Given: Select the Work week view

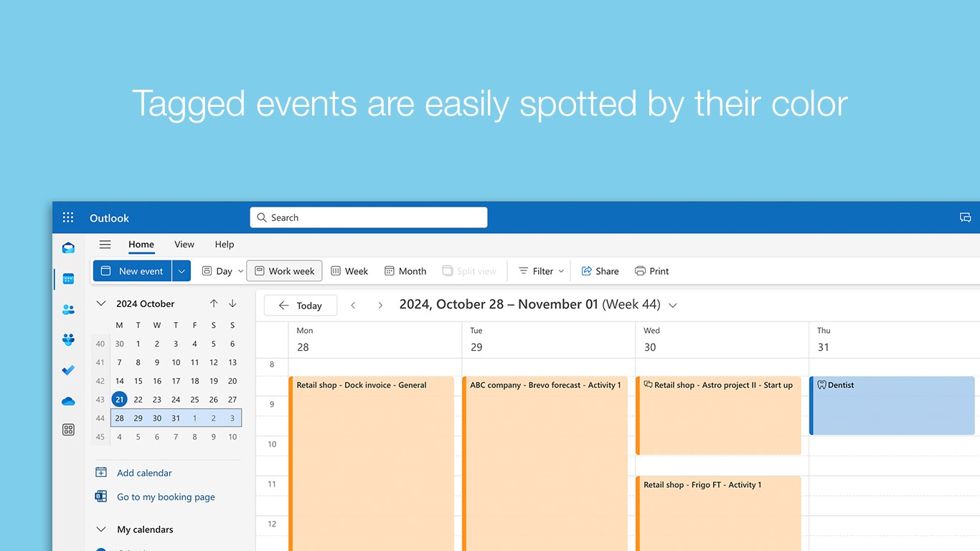Looking at the screenshot, I should (x=284, y=271).
